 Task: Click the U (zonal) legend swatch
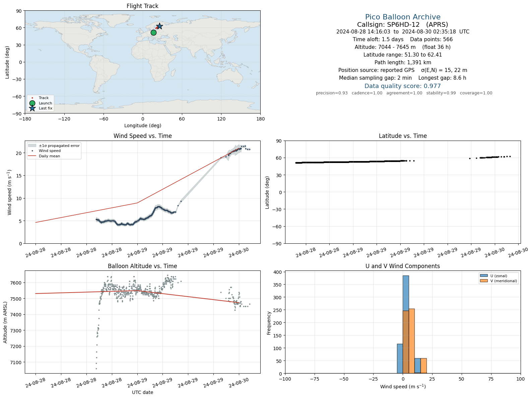pos(484,276)
